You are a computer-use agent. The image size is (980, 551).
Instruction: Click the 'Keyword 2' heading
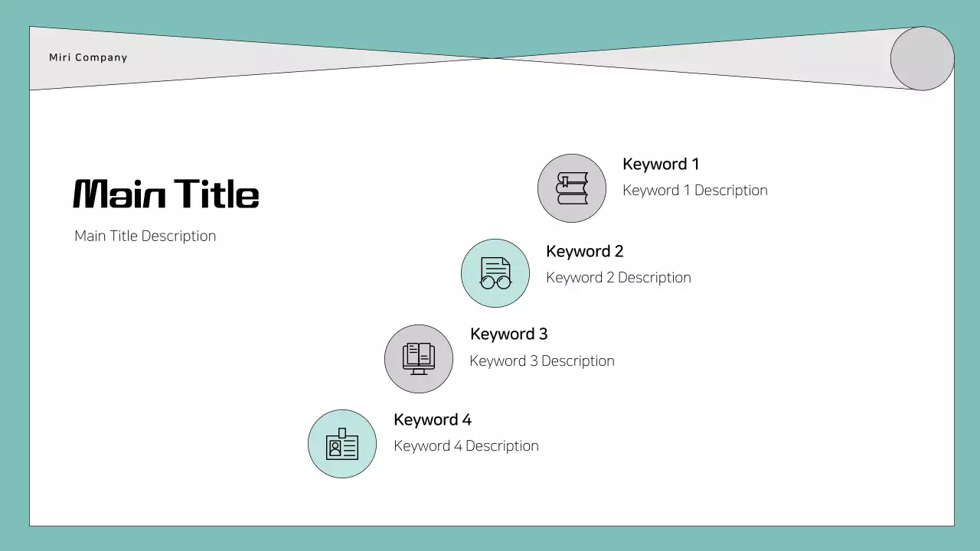(x=584, y=251)
